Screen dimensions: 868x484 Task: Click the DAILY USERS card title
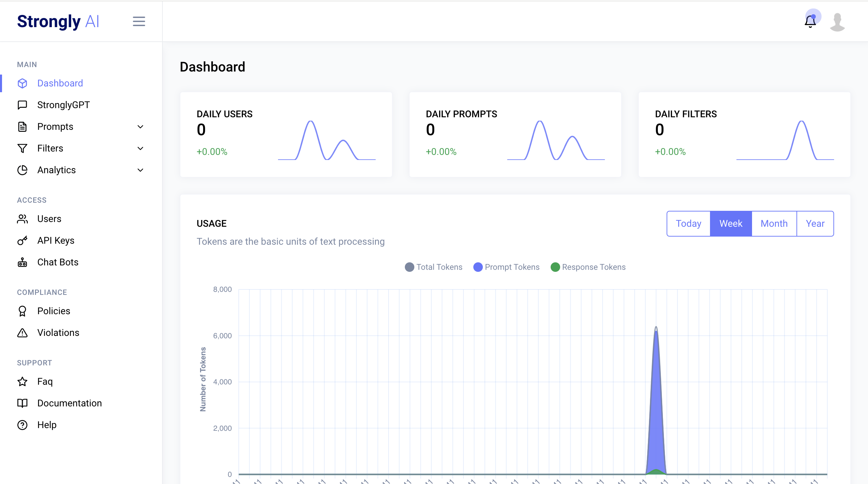click(x=224, y=114)
